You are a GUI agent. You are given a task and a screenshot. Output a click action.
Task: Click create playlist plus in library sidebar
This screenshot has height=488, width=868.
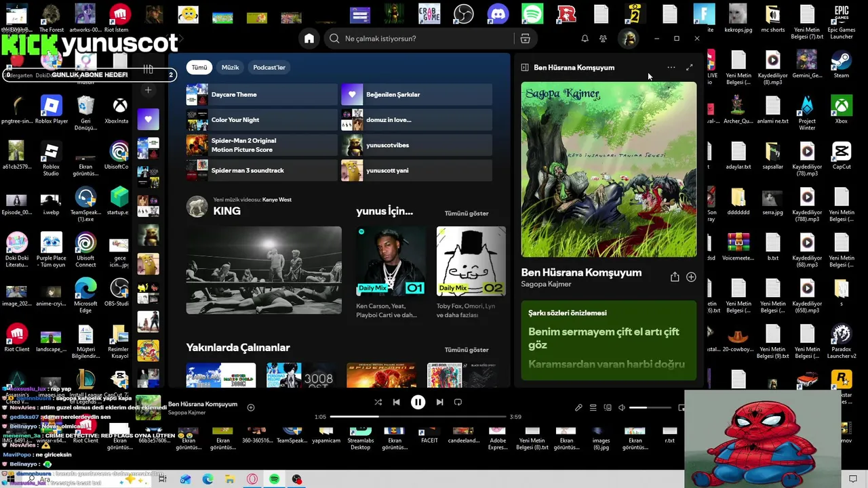tap(148, 90)
